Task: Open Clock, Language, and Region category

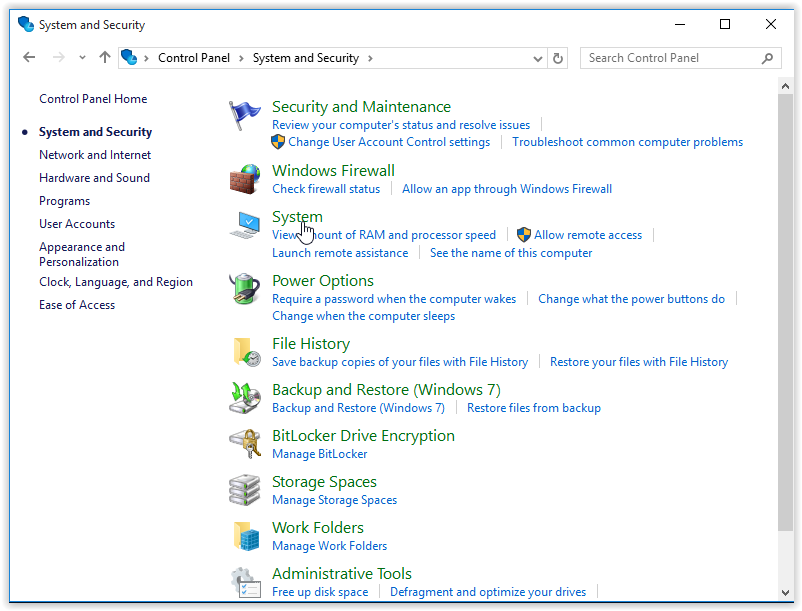Action: click(x=116, y=282)
